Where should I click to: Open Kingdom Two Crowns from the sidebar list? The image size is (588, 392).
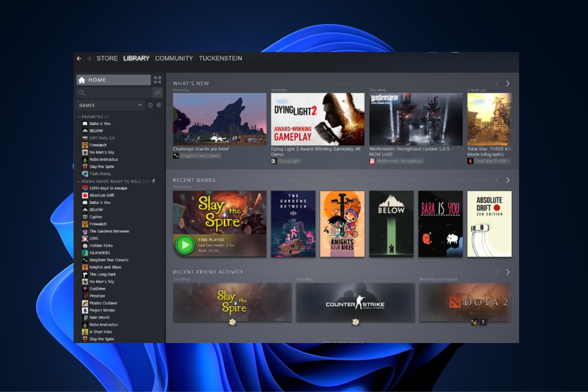click(108, 260)
